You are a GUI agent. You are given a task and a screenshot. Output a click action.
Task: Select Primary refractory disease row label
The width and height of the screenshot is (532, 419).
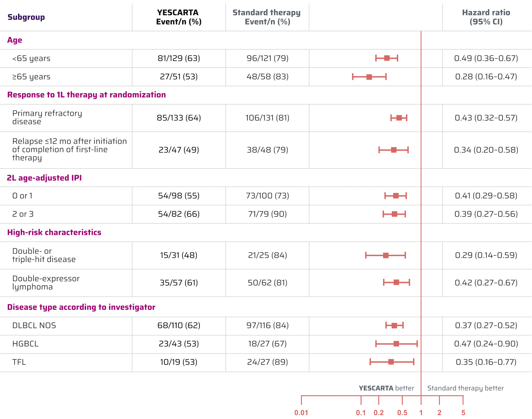point(47,117)
